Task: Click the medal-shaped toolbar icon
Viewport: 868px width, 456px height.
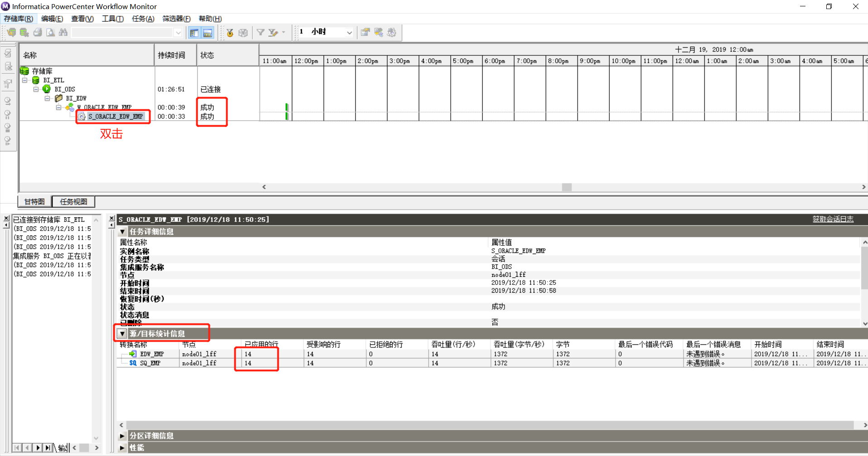Action: click(230, 33)
